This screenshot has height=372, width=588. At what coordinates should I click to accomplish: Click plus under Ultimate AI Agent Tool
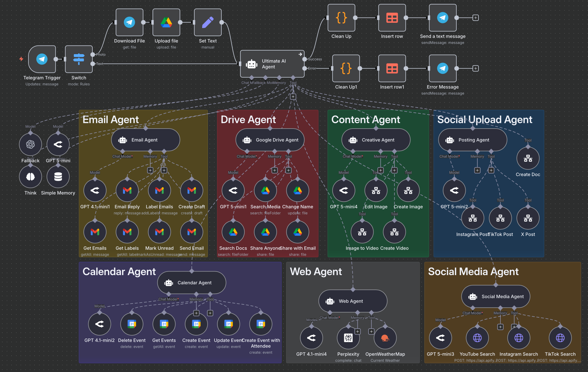293,97
